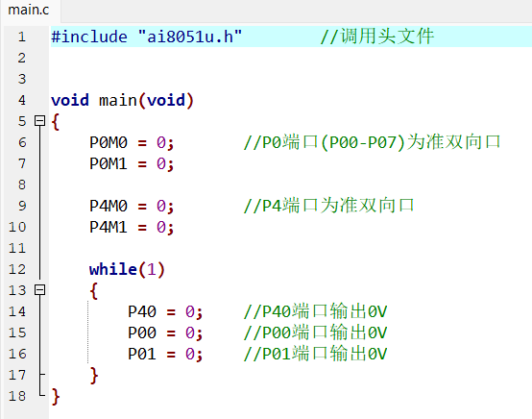Click the opening brace on line 5
Screen dimensions: 532x419
pyautogui.click(x=56, y=121)
